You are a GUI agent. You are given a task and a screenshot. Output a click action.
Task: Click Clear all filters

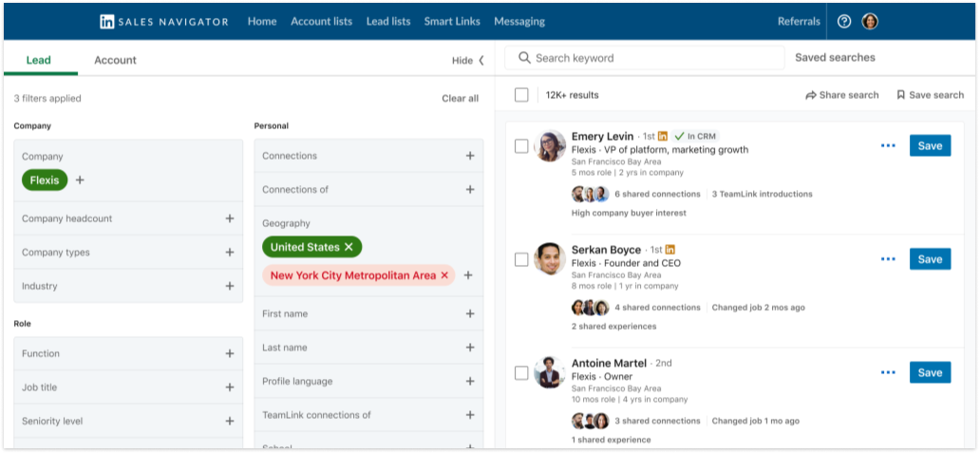tap(460, 98)
